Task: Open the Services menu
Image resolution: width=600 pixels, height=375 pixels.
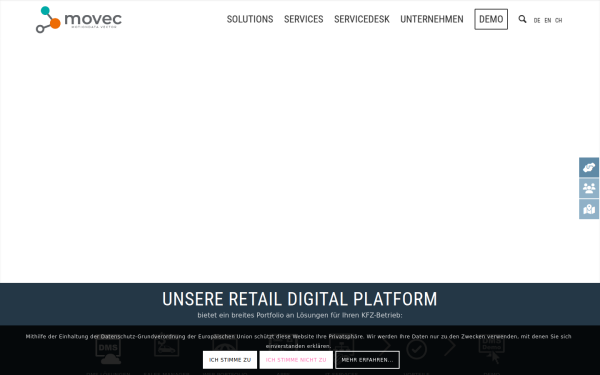Action: point(303,19)
